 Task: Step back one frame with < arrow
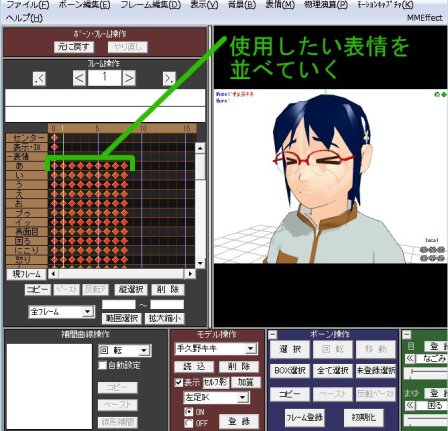click(x=79, y=79)
